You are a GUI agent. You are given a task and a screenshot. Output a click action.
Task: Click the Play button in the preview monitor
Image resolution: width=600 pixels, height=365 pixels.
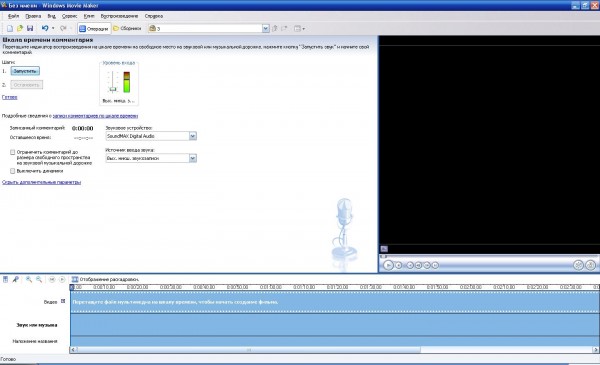388,265
